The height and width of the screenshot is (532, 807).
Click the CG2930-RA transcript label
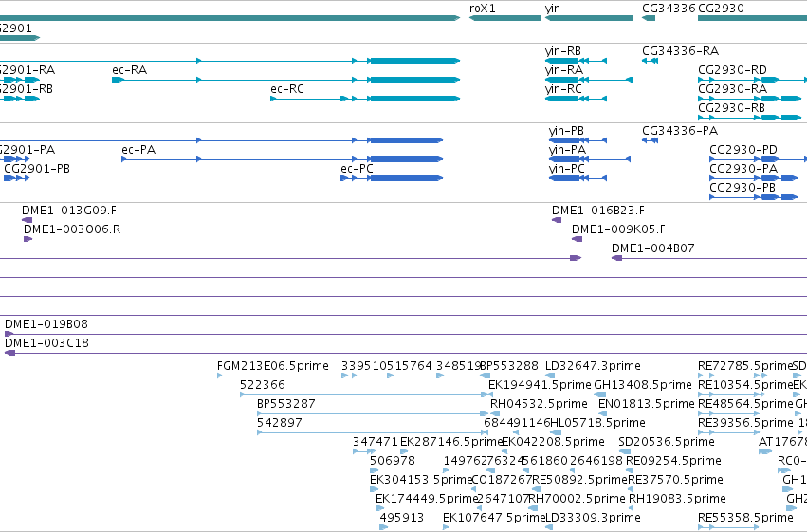[x=732, y=89]
